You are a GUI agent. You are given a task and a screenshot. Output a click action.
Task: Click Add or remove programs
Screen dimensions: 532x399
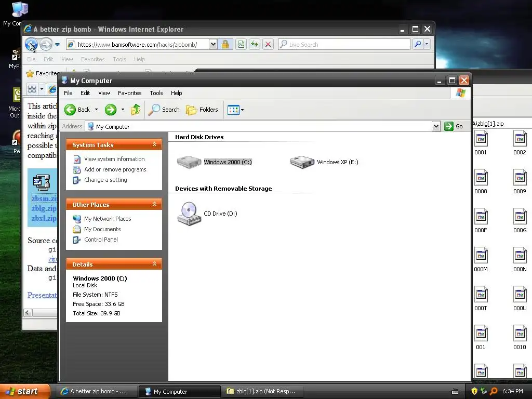pos(115,169)
